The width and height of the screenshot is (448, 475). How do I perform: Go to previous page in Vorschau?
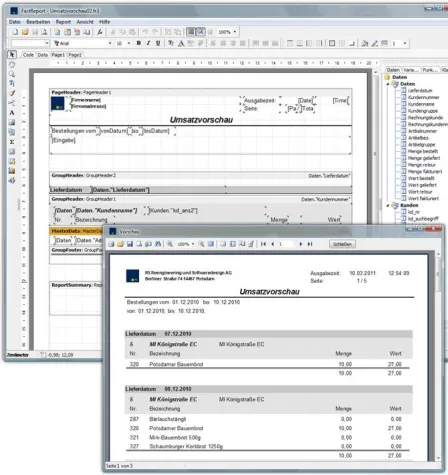pyautogui.click(x=273, y=244)
